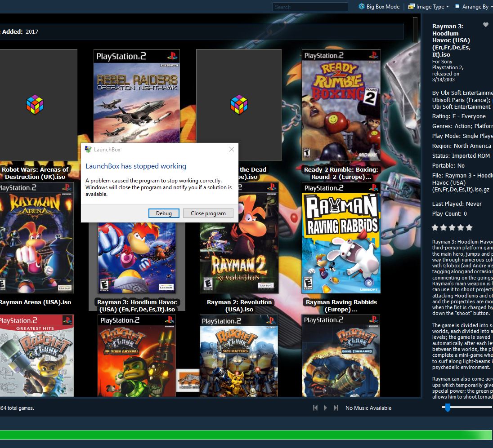493x448 pixels.
Task: Click Robot Wars: Arenas of Destruction title
Action: [x=35, y=173]
